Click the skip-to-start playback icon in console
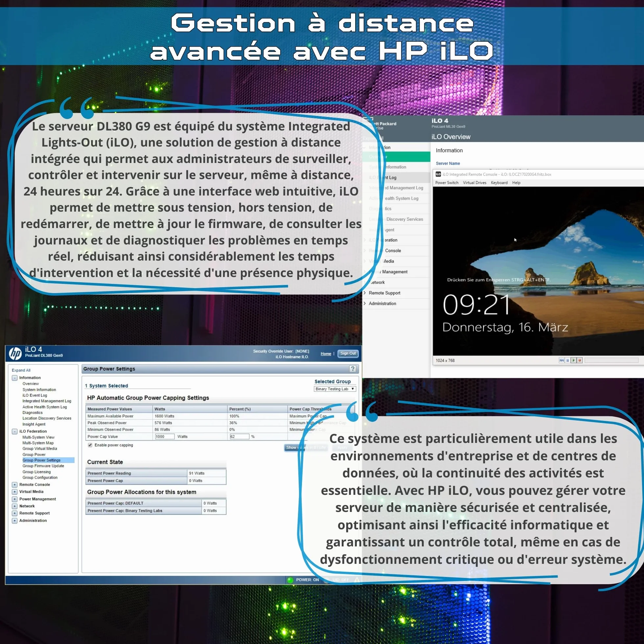Screen dimensions: 644x644 pos(562,360)
